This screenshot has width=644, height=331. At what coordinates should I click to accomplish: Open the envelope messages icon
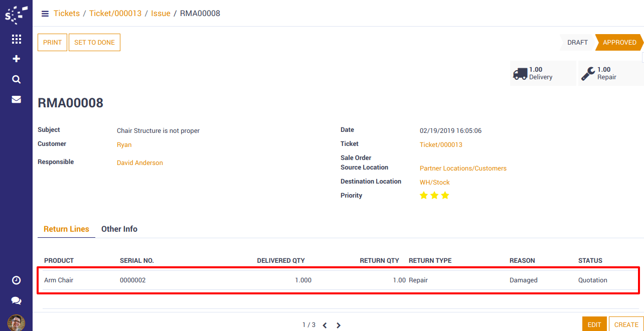[16, 99]
